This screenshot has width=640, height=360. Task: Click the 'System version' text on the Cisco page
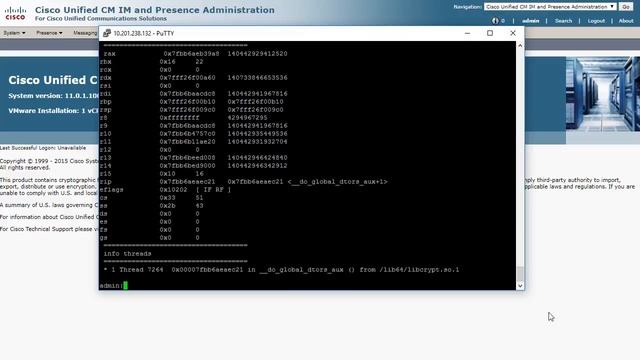coord(53,96)
